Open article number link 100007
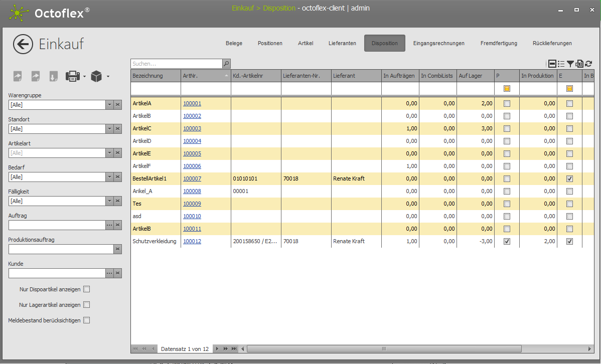601x364 pixels. click(x=192, y=178)
